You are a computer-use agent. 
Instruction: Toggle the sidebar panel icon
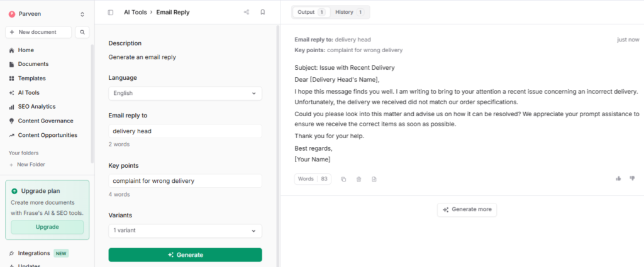click(111, 12)
